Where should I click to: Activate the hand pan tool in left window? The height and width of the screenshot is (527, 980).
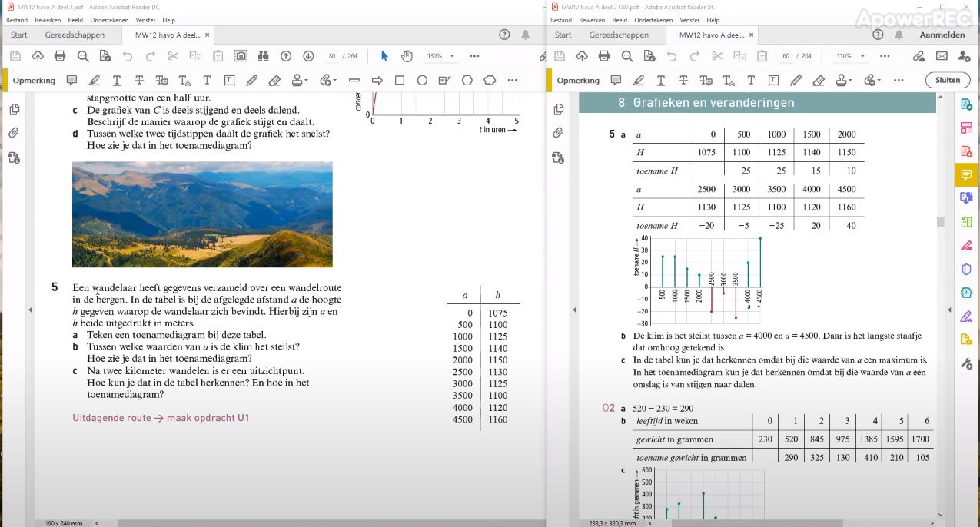407,56
